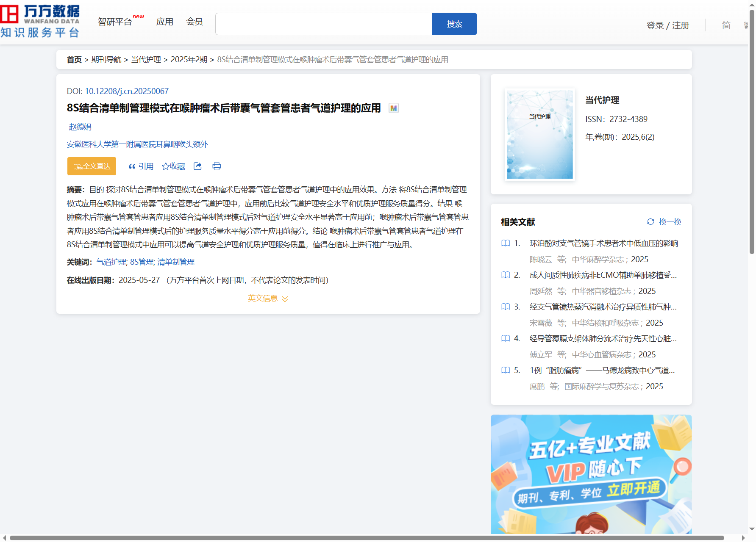The image size is (756, 542).
Task: Click journal 中华器官移植杂志 under item 2
Action: click(x=602, y=291)
